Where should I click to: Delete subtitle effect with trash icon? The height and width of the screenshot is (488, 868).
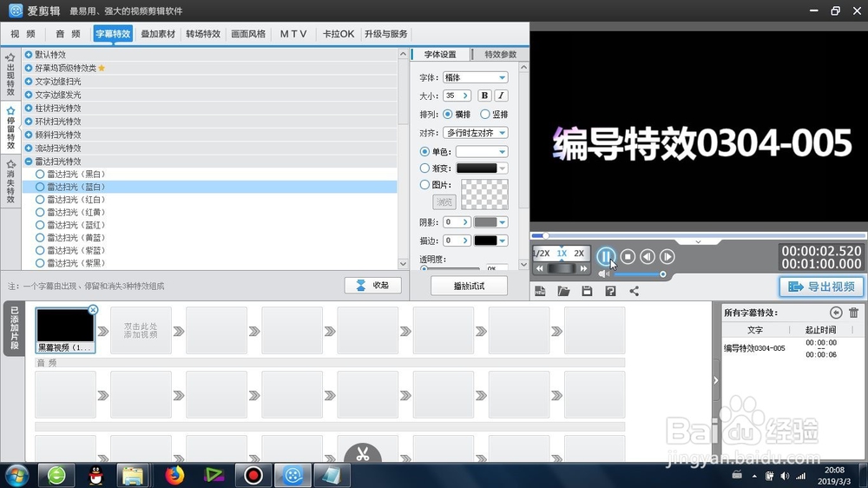853,313
